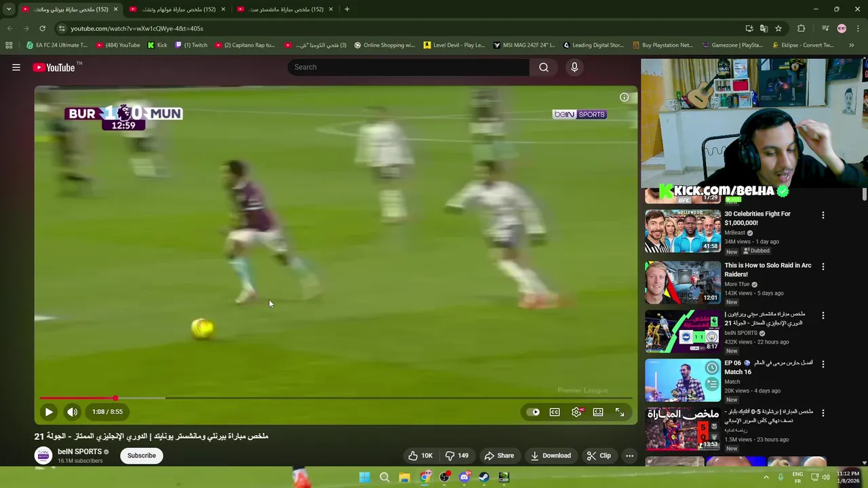The image size is (868, 488).
Task: Show more bookmarks chevron
Action: pyautogui.click(x=852, y=45)
